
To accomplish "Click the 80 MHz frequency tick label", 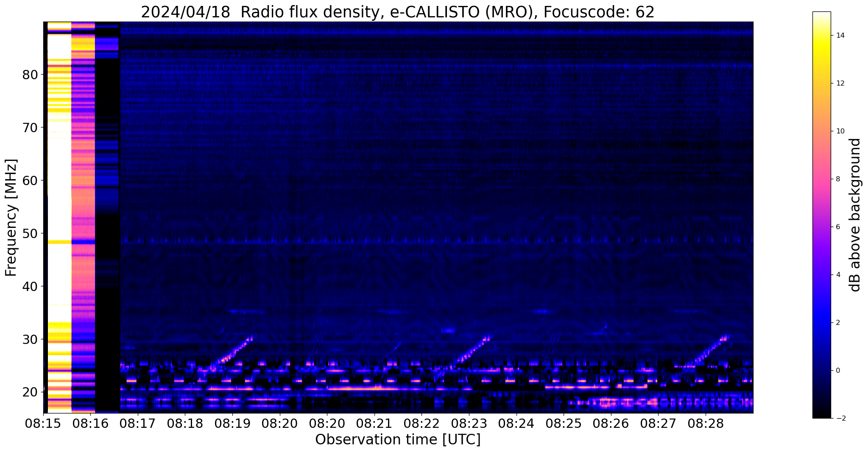I will 30,75.
